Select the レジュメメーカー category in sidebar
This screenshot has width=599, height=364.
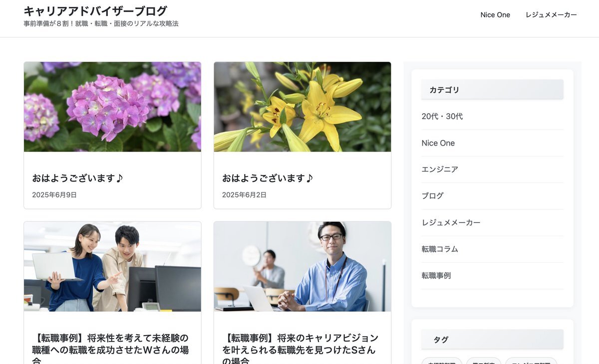tap(451, 222)
